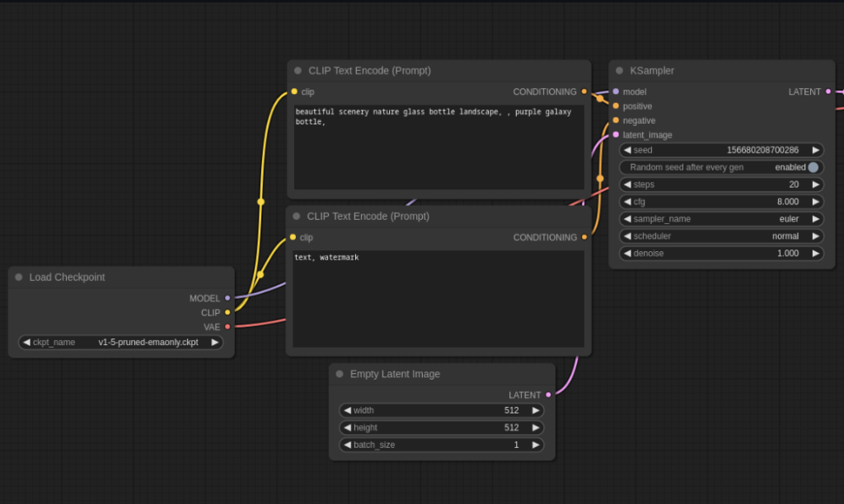Click the 'text, watermark' negative prompt box
The image size is (844, 504).
438,298
